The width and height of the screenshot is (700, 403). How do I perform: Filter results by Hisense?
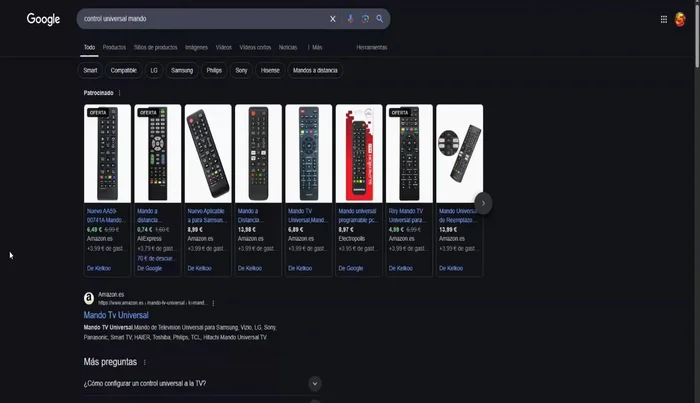[x=270, y=71]
